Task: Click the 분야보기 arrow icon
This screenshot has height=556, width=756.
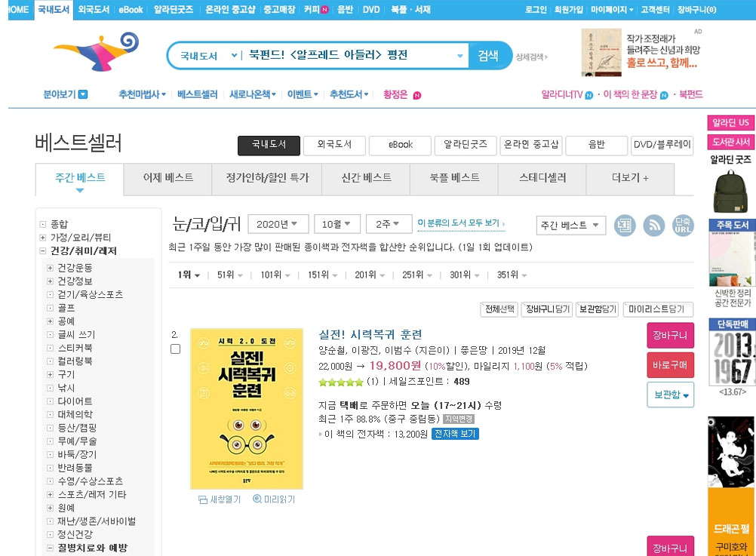Action: [83, 94]
